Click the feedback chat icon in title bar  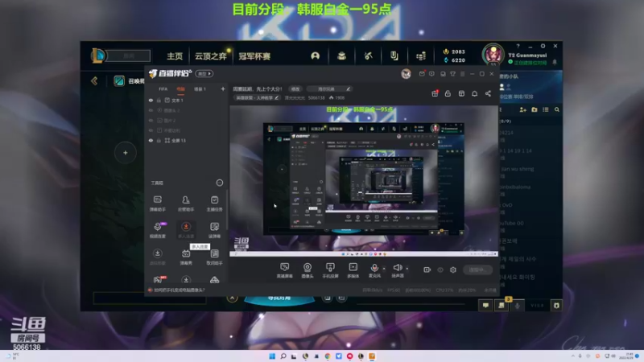tap(431, 74)
